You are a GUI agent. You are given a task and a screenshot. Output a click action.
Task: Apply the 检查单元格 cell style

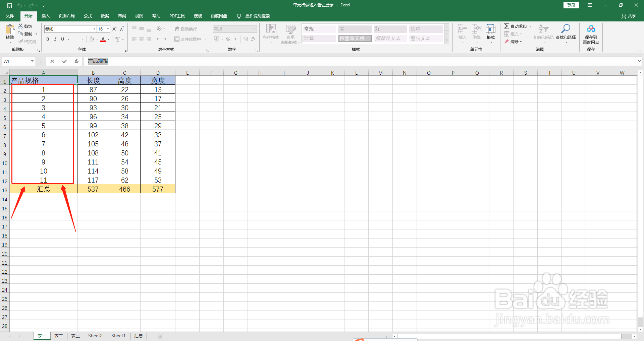coord(355,39)
